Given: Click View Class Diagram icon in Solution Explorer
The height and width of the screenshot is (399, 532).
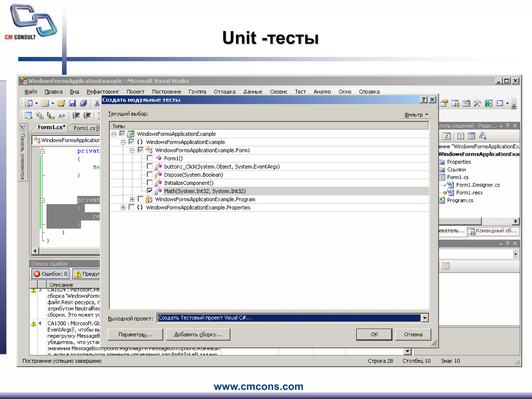Looking at the screenshot, I should (x=482, y=136).
